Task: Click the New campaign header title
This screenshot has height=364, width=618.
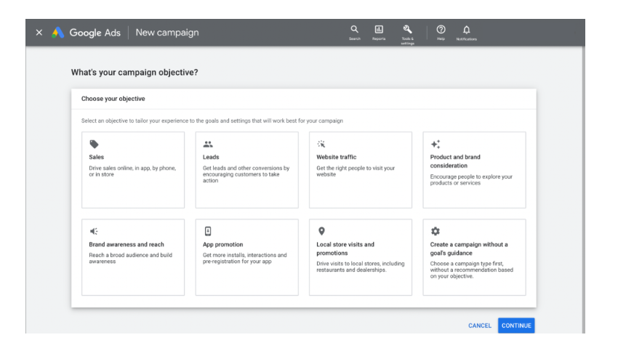Action: (167, 33)
